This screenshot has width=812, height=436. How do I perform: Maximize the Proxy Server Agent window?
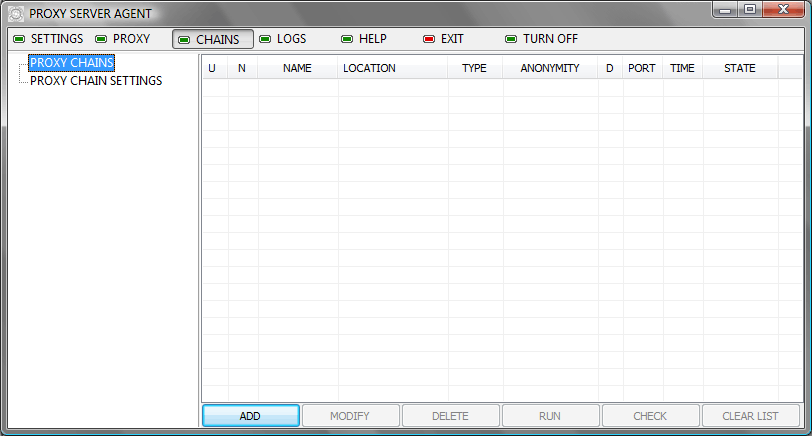pos(749,10)
